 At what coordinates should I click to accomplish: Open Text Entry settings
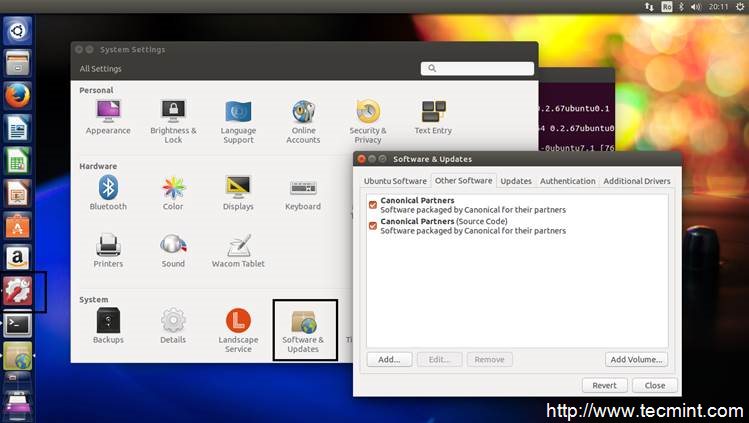point(433,117)
